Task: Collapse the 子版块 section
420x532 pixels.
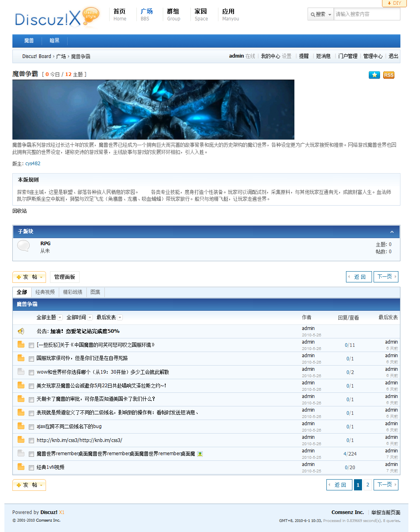Action: point(392,232)
